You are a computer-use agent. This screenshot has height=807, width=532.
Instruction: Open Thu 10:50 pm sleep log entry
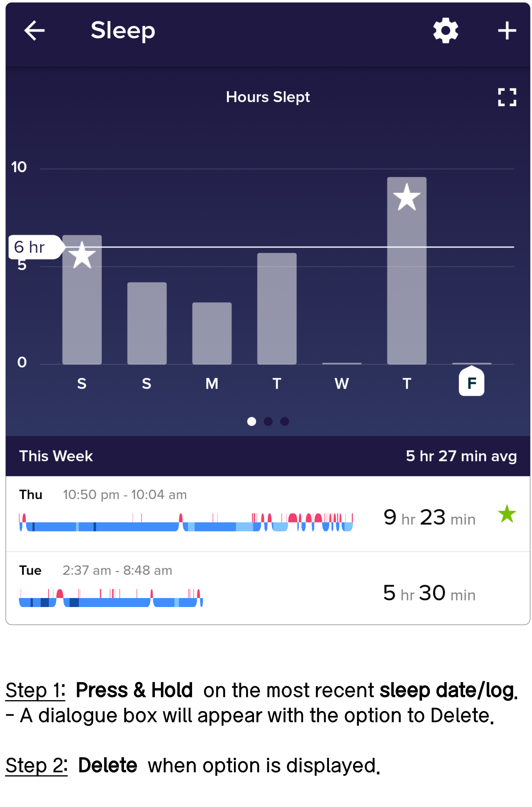pos(268,514)
